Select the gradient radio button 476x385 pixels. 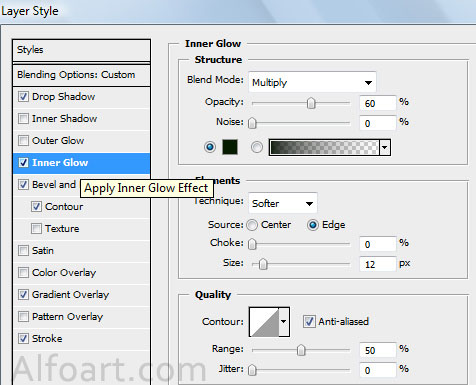[x=257, y=147]
